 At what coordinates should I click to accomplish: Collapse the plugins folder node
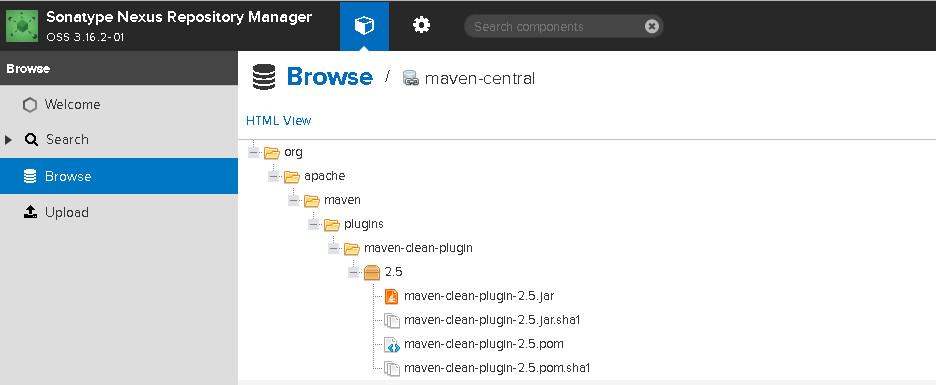point(314,224)
